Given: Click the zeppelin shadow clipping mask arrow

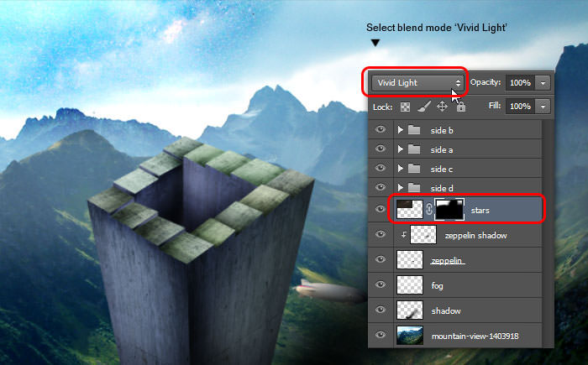Looking at the screenshot, I should (x=403, y=235).
